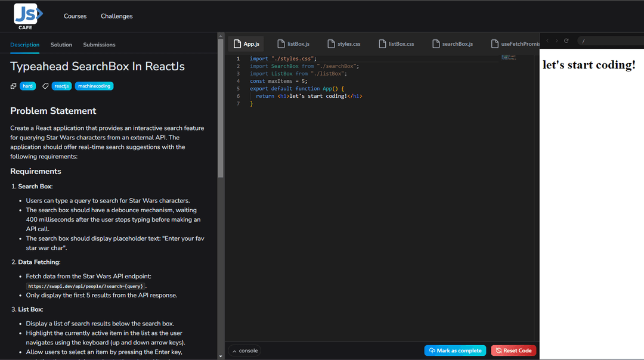Switch to the Description tab
This screenshot has width=644, height=360.
pyautogui.click(x=24, y=45)
